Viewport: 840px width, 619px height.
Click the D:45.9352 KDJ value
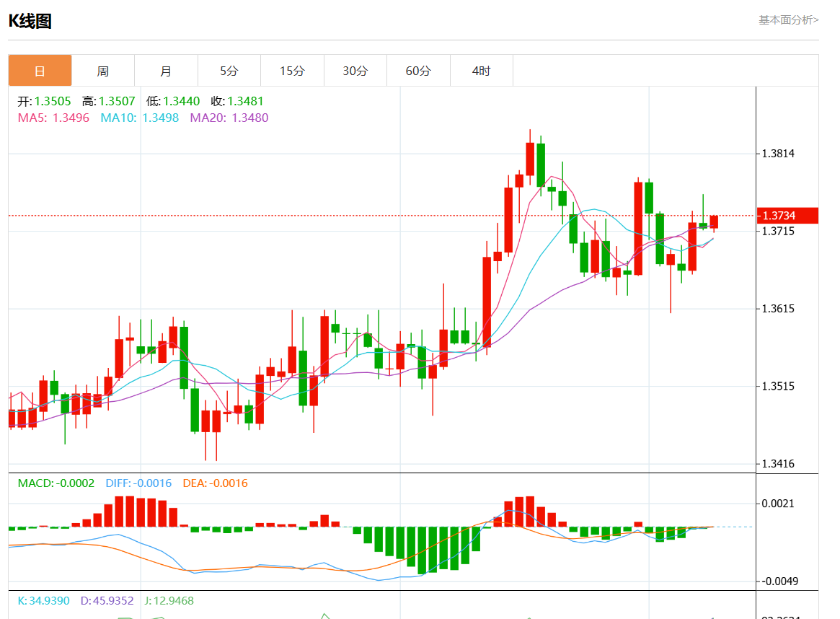click(107, 601)
